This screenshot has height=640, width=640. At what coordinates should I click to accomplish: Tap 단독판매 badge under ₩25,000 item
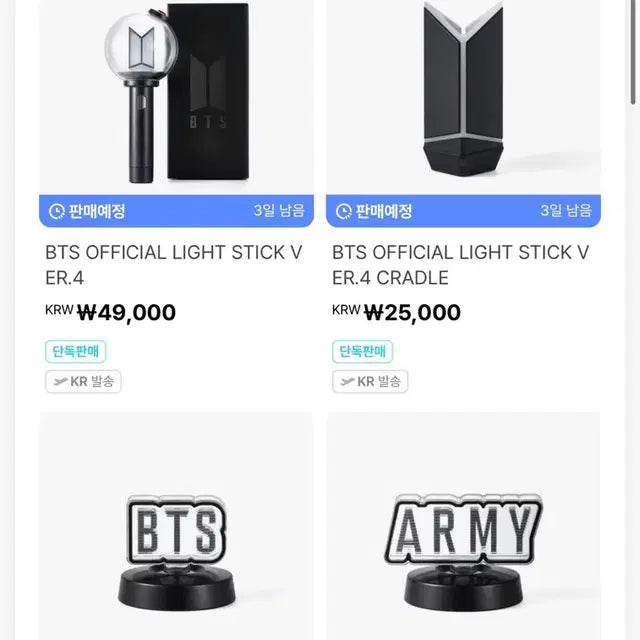tap(362, 351)
